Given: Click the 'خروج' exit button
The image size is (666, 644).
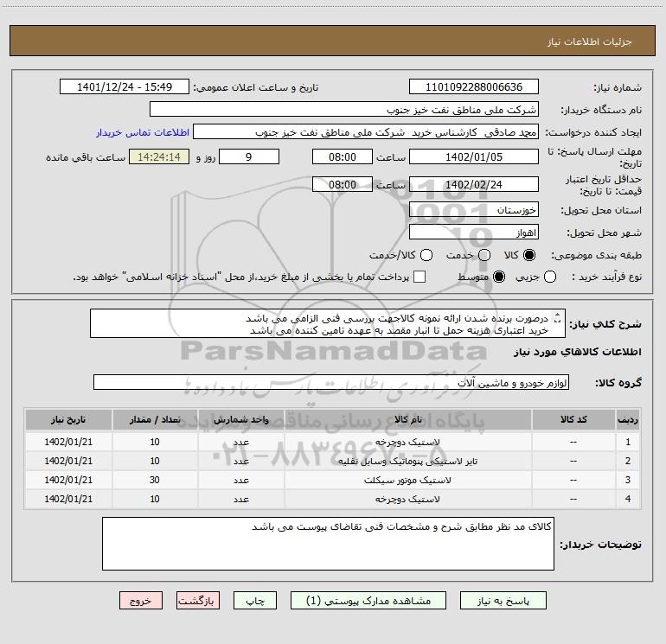Looking at the screenshot, I should [x=141, y=601].
